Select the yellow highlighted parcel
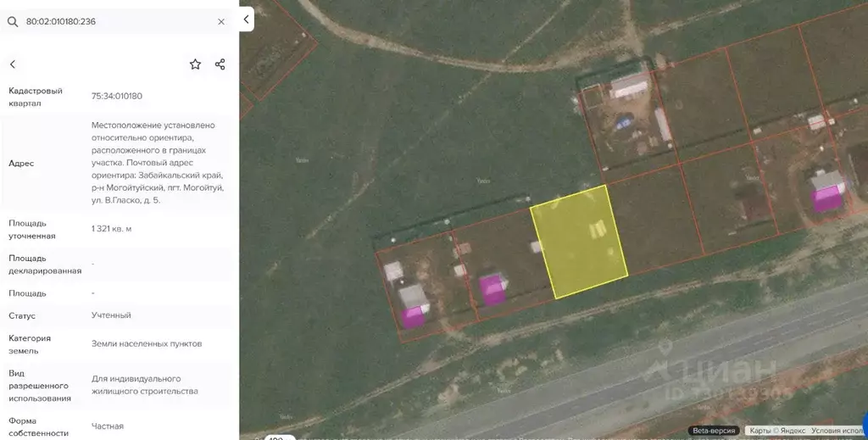Screen dimensions: 868x440 [579, 242]
